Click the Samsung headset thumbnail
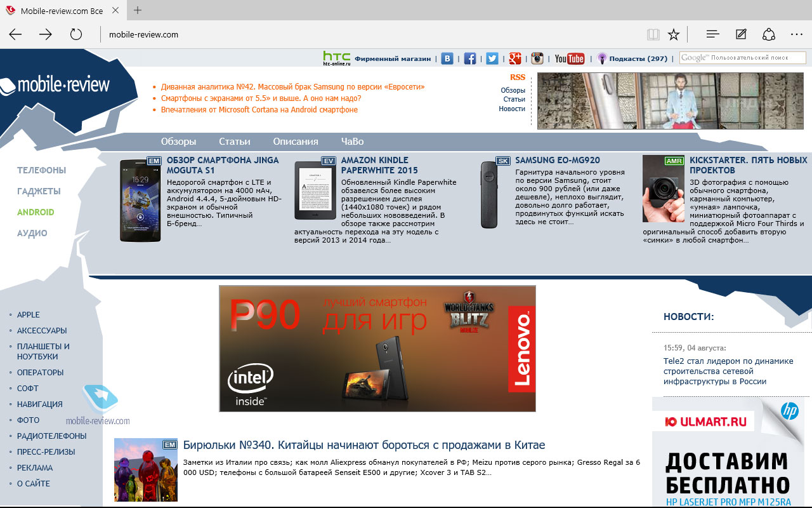Viewport: 812px width, 508px height. pyautogui.click(x=488, y=194)
